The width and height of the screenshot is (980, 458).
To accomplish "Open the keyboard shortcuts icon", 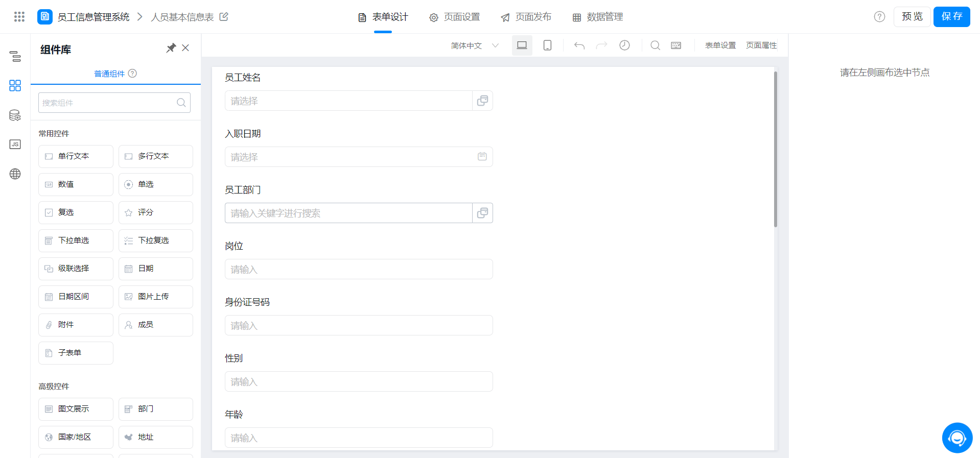I will (x=676, y=45).
